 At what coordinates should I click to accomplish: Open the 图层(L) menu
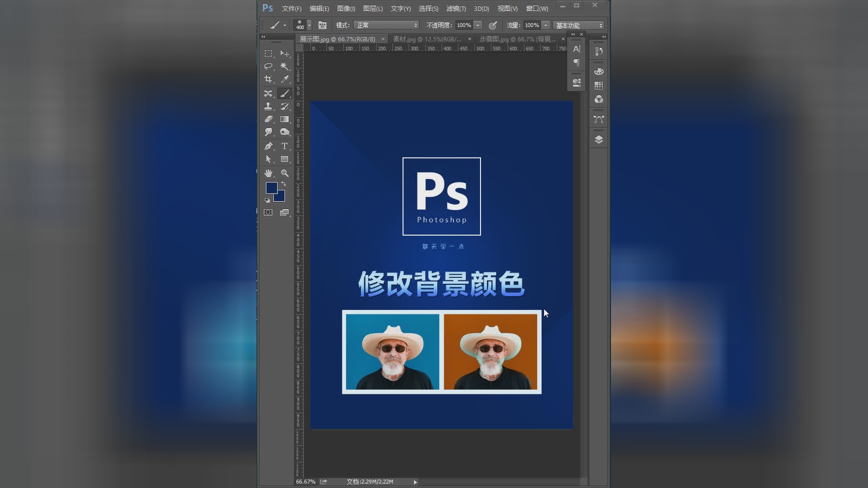(373, 8)
